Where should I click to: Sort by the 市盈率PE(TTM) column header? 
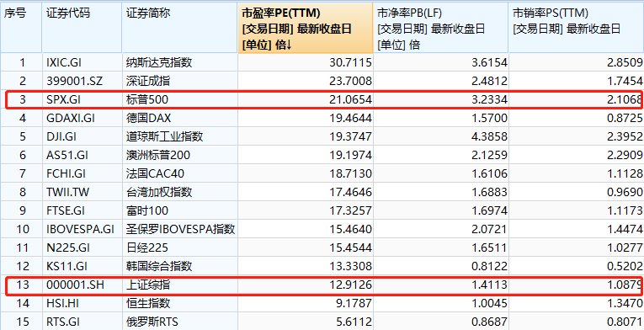(305, 28)
